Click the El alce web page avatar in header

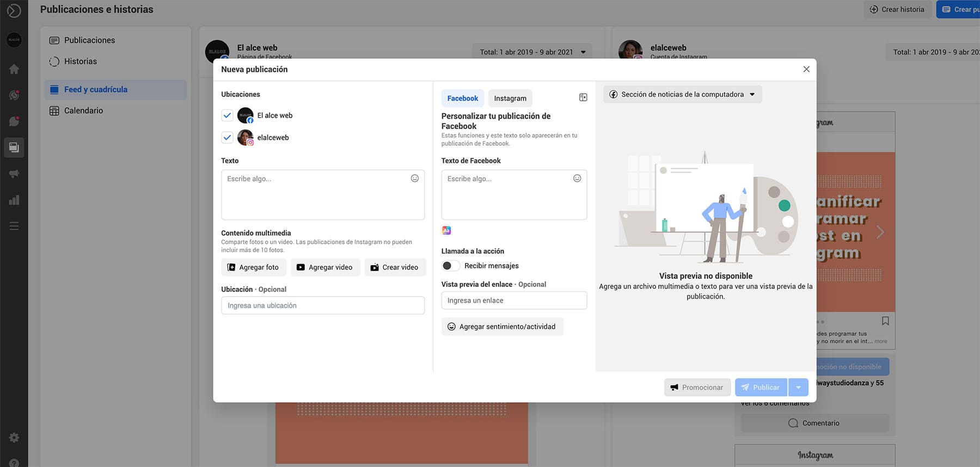coord(217,51)
